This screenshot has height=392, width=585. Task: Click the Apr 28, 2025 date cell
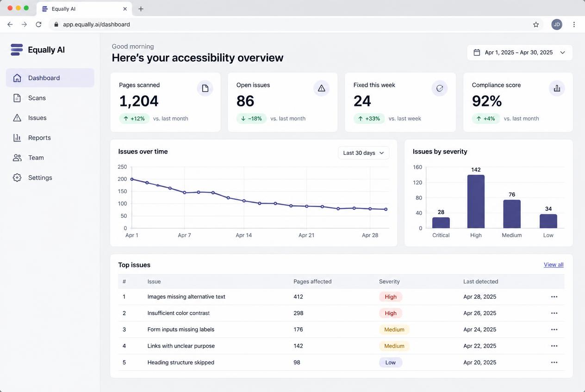point(480,297)
